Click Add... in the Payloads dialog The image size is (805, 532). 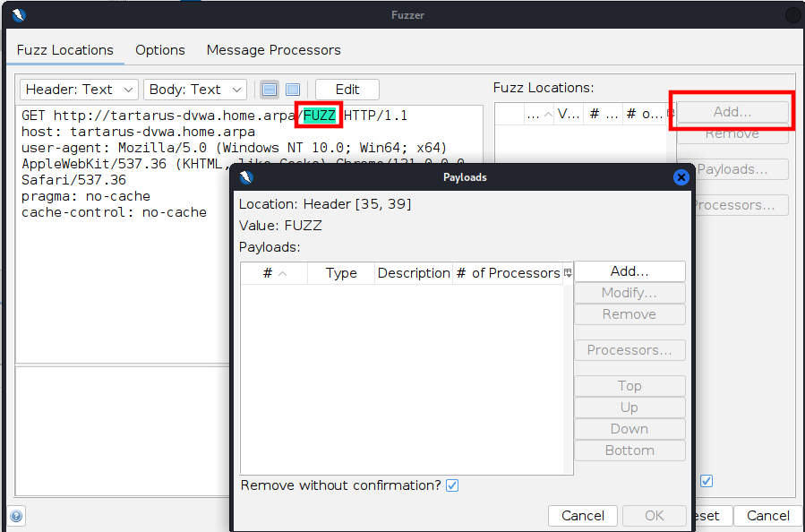(x=629, y=271)
